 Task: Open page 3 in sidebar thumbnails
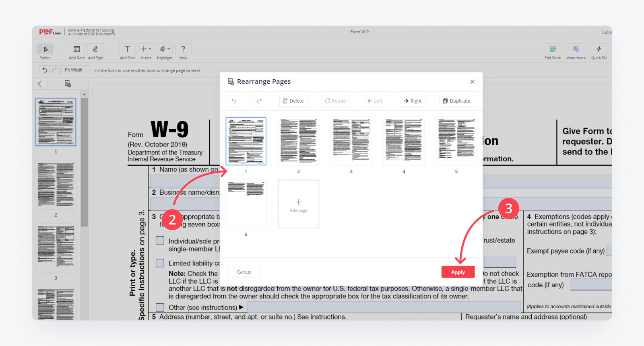pos(56,248)
